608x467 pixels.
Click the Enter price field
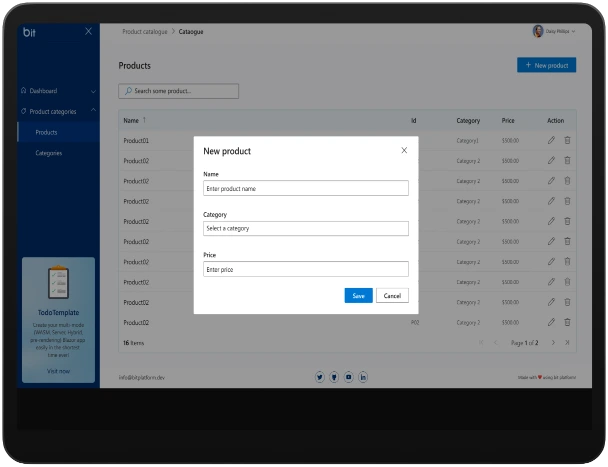305,269
